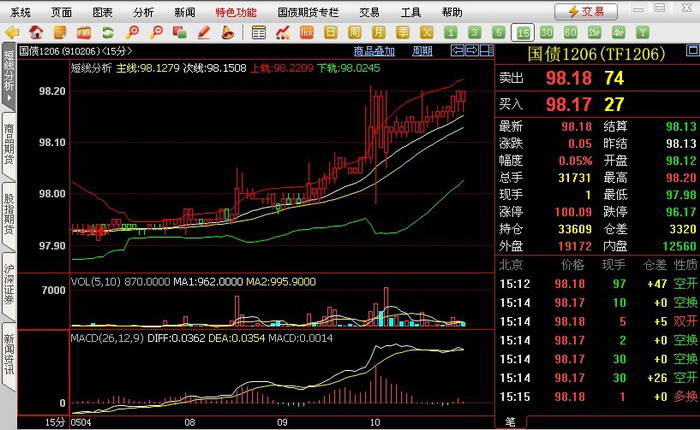Image resolution: width=700 pixels, height=430 pixels.
Task: Open the 交易 menu
Action: (x=369, y=12)
